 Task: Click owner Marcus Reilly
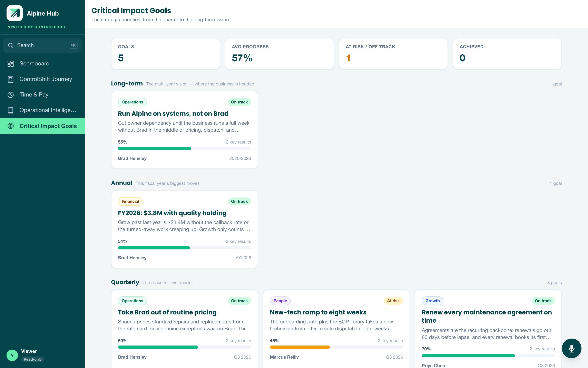point(284,357)
